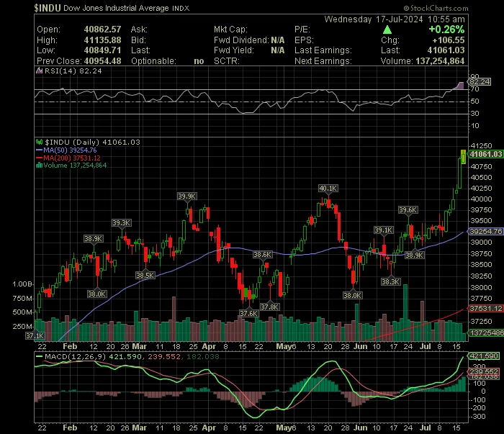Click the 39.3K peak label
This screenshot has height=434, width=504.
[121, 222]
